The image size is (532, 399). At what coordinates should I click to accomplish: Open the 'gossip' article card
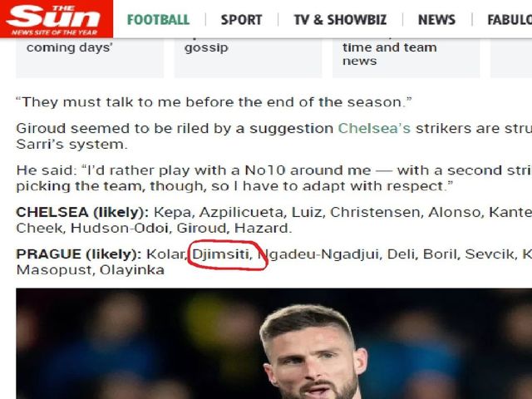(x=248, y=58)
